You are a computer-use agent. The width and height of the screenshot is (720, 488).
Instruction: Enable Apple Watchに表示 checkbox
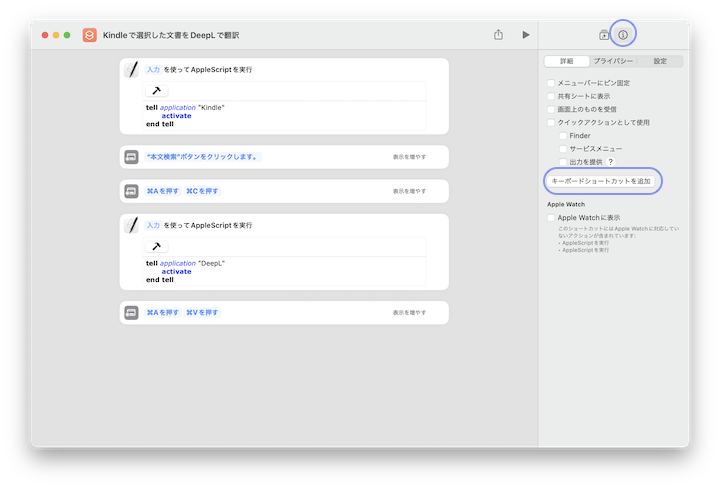(x=551, y=218)
